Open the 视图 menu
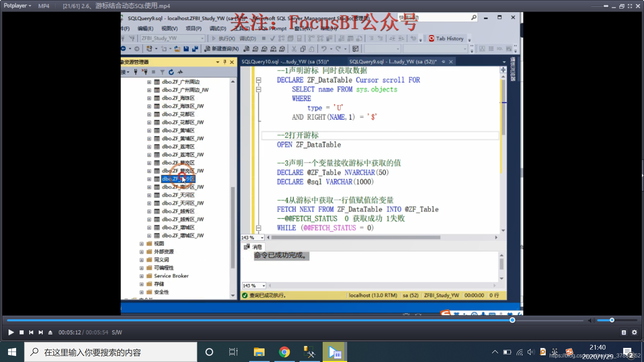 coord(169,28)
